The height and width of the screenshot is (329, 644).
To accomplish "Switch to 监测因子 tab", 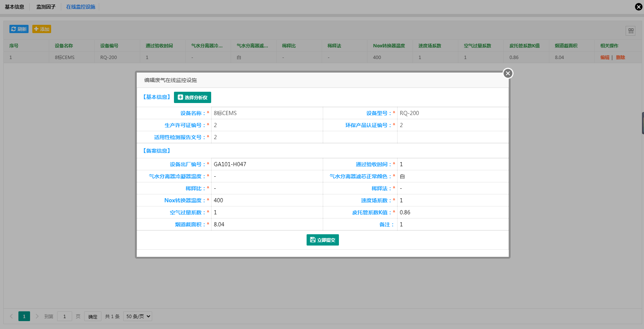I will [46, 7].
